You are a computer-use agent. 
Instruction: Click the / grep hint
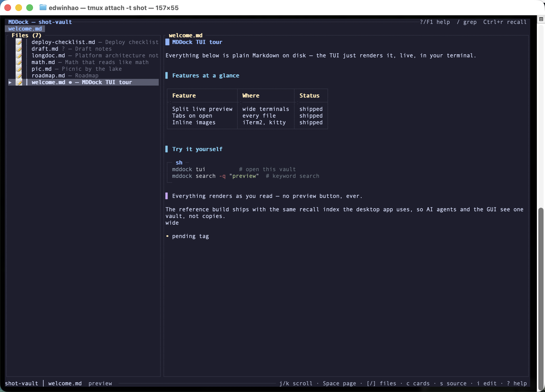coord(466,22)
